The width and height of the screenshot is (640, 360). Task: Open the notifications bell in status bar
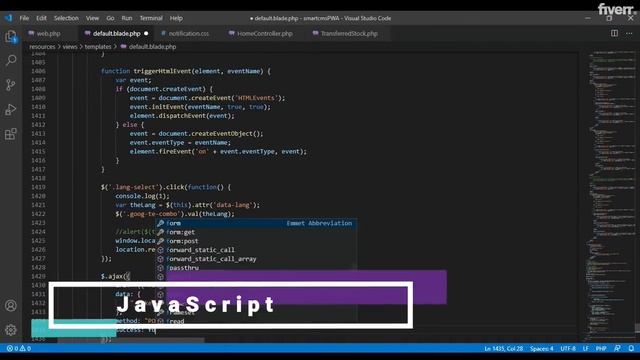631,348
